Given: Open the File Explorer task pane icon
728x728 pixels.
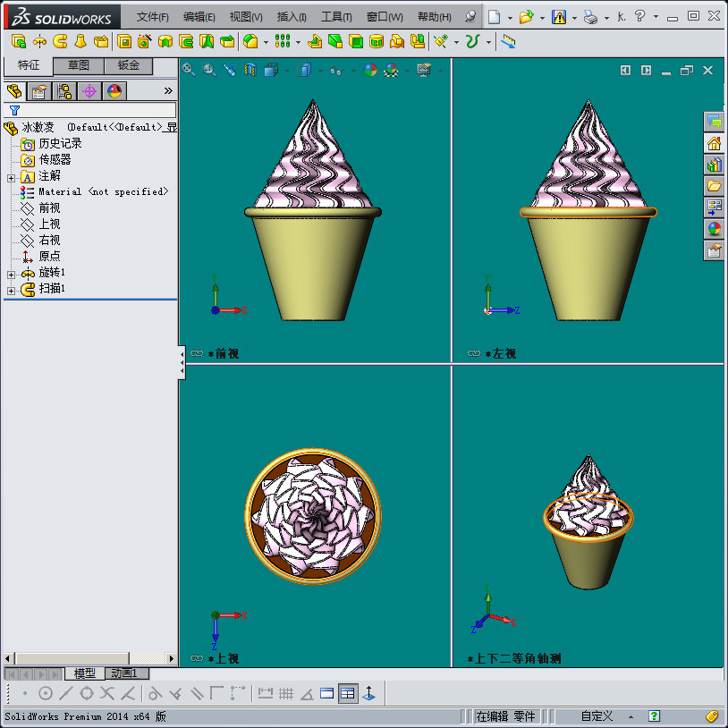Looking at the screenshot, I should point(714,186).
